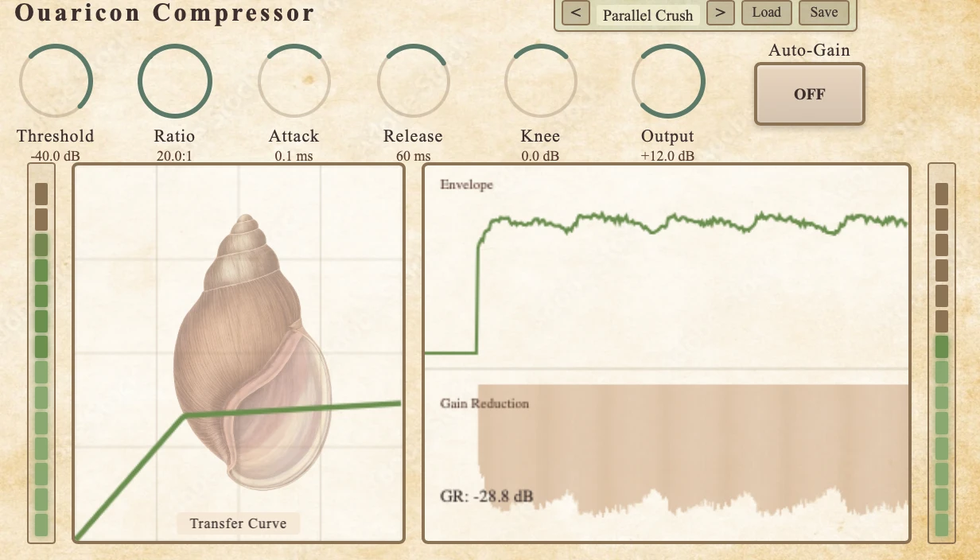Screen dimensions: 980x560
Task: Go to next preset with right arrow
Action: tap(720, 14)
